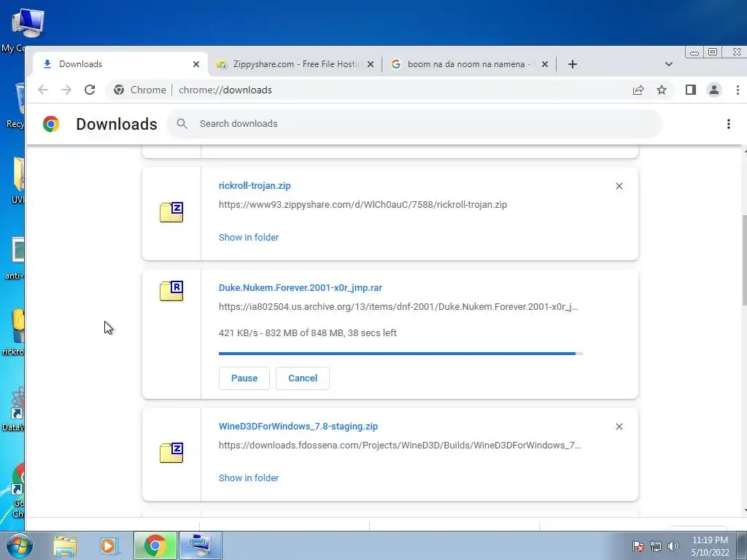
Task: Reload the downloads page
Action: (90, 90)
